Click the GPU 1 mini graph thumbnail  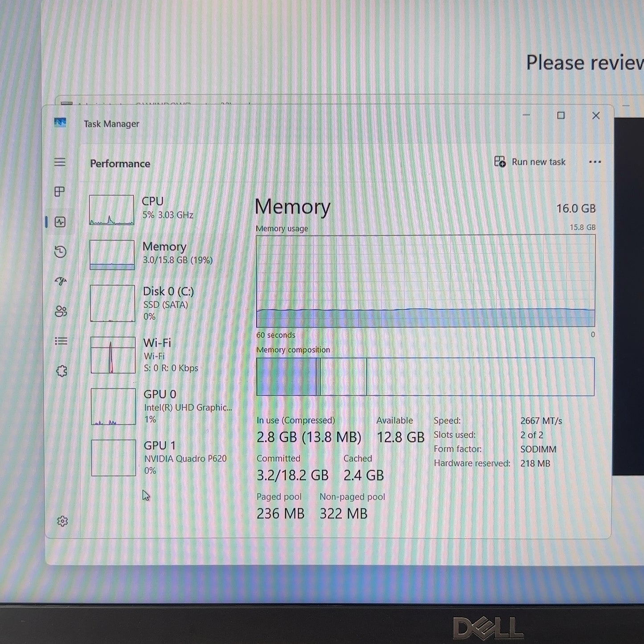[x=114, y=458]
